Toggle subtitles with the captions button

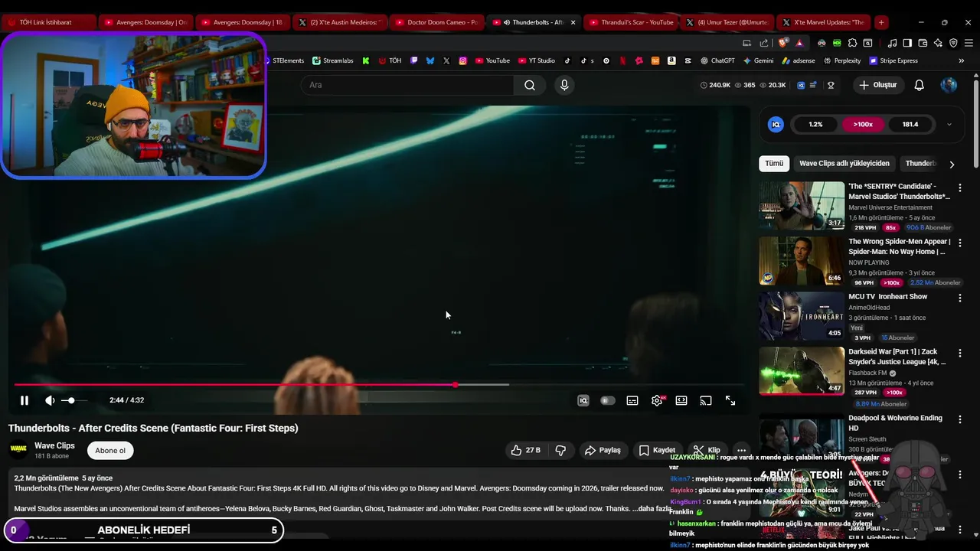(632, 400)
